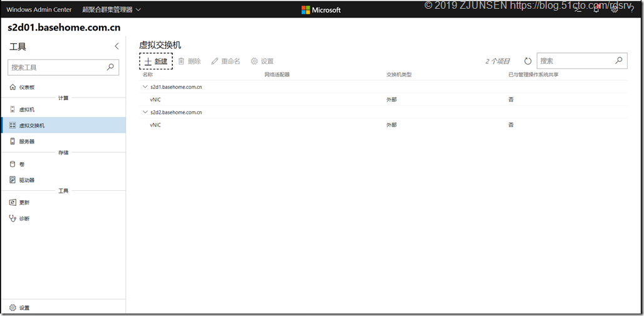The image size is (644, 316).
Task: Sort by 交换机类型 column header
Action: tap(399, 74)
